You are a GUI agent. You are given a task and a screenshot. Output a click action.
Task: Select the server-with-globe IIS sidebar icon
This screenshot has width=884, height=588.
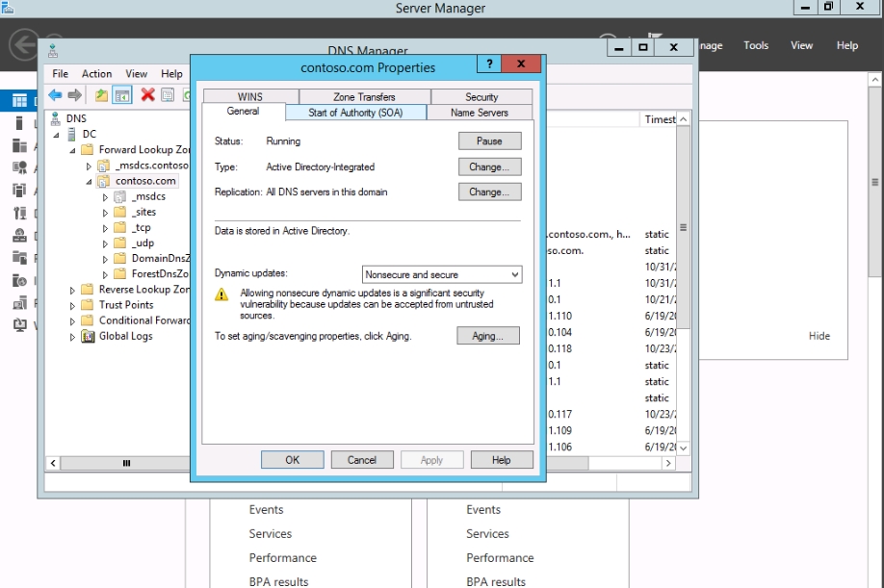pos(19,280)
